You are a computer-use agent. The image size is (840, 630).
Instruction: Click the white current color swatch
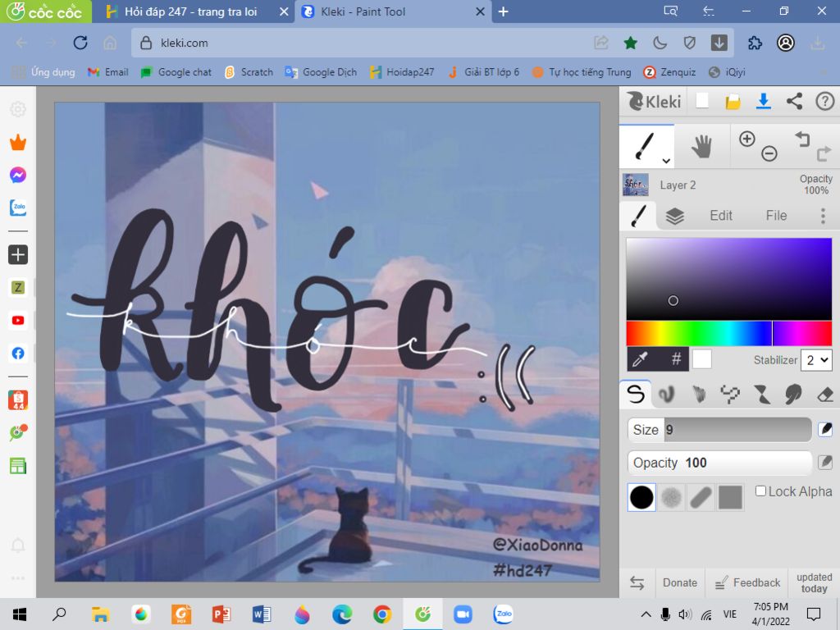[x=702, y=359]
